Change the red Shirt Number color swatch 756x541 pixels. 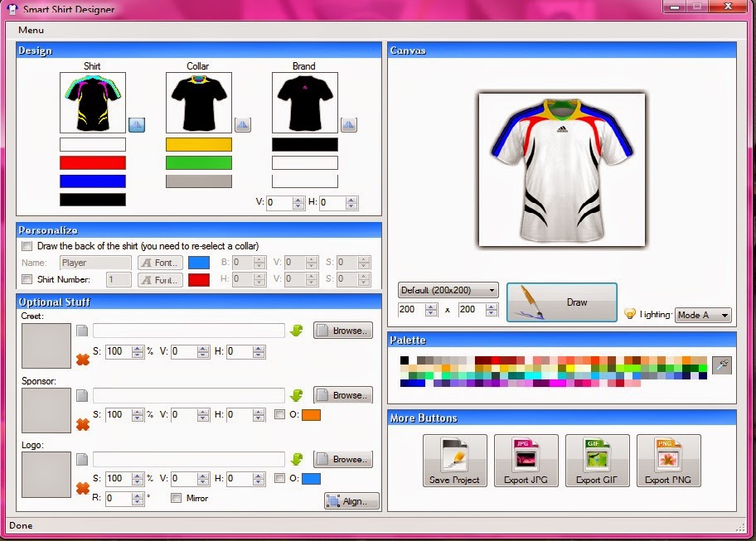coord(199,280)
